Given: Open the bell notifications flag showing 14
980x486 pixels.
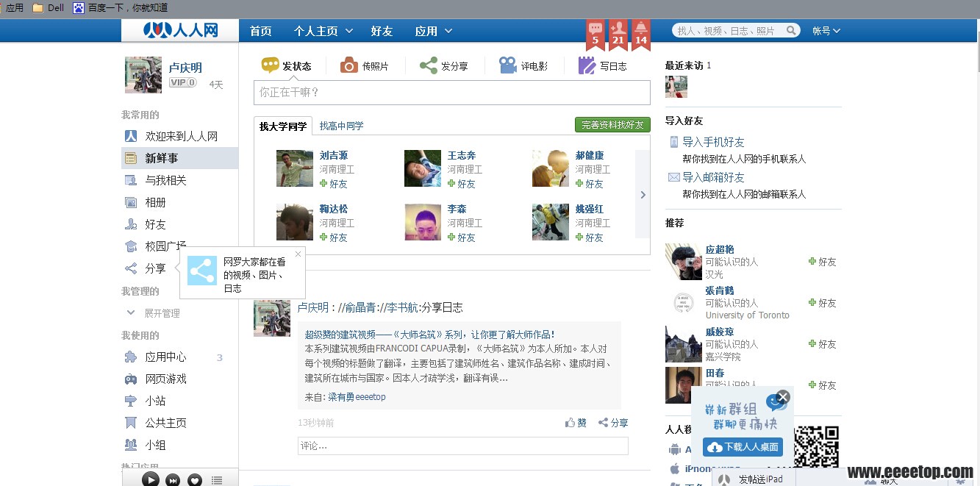Looking at the screenshot, I should (641, 35).
